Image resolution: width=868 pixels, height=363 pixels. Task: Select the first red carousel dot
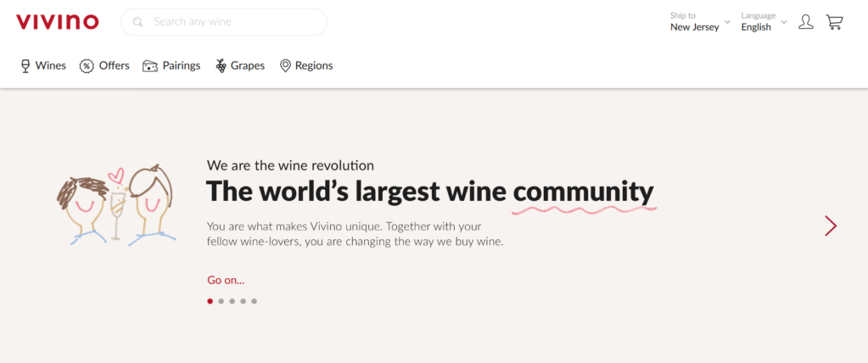click(x=210, y=301)
